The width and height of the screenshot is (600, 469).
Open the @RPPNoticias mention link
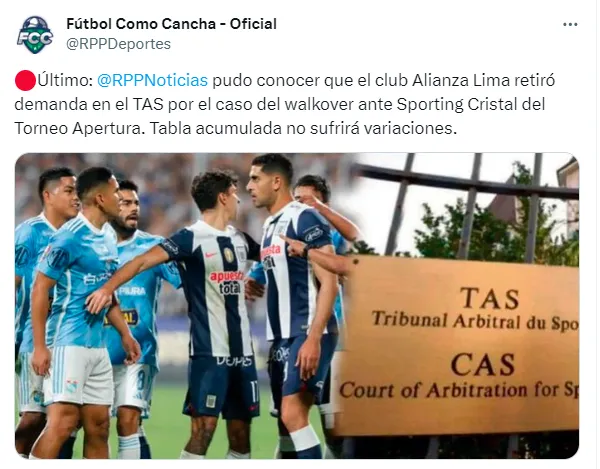click(x=152, y=80)
